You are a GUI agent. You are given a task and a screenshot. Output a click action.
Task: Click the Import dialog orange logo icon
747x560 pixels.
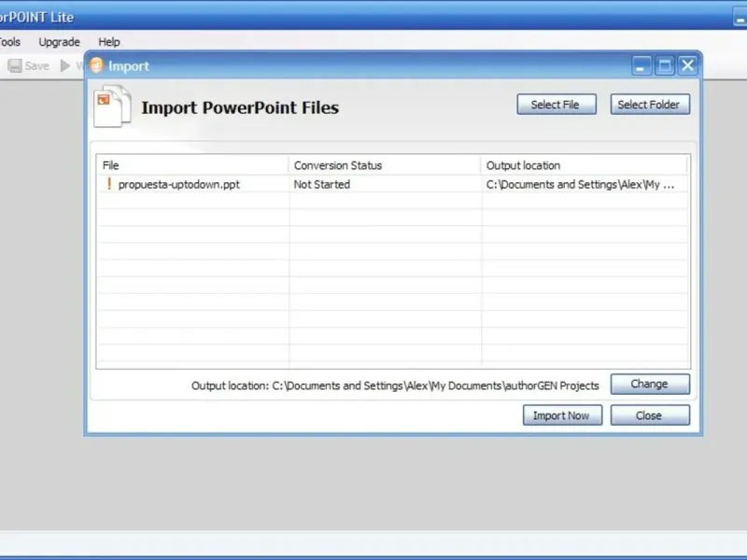point(97,65)
